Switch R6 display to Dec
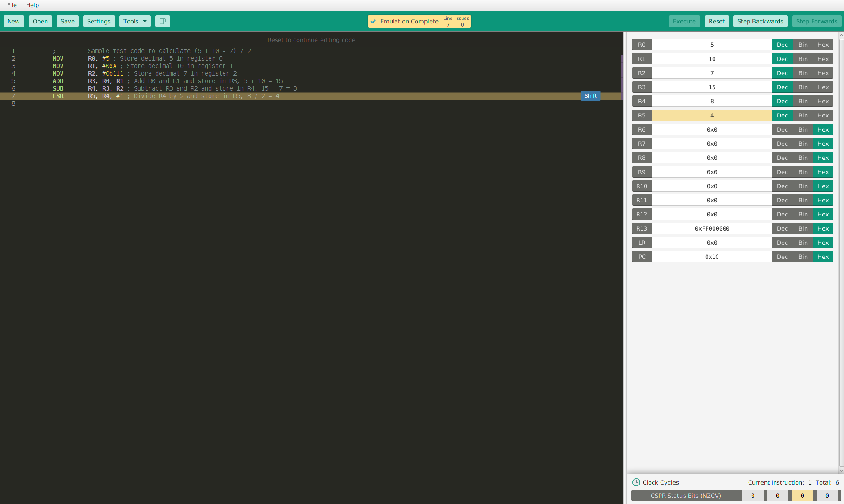 782,129
